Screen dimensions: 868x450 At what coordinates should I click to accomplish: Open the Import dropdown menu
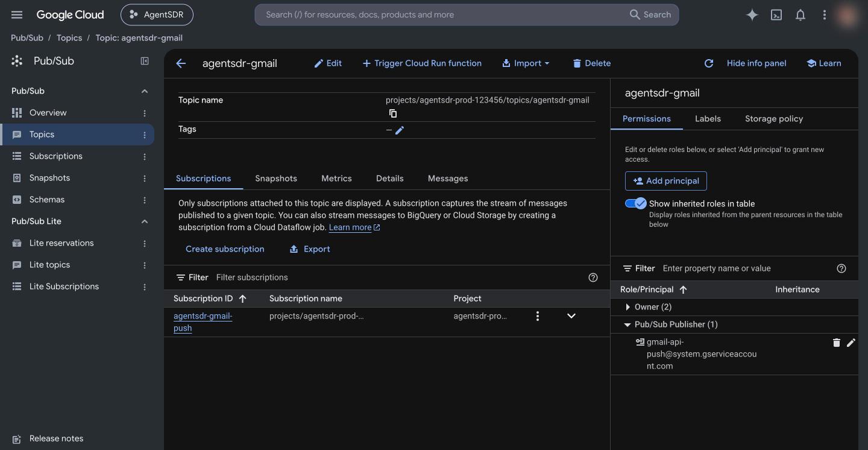pos(526,63)
